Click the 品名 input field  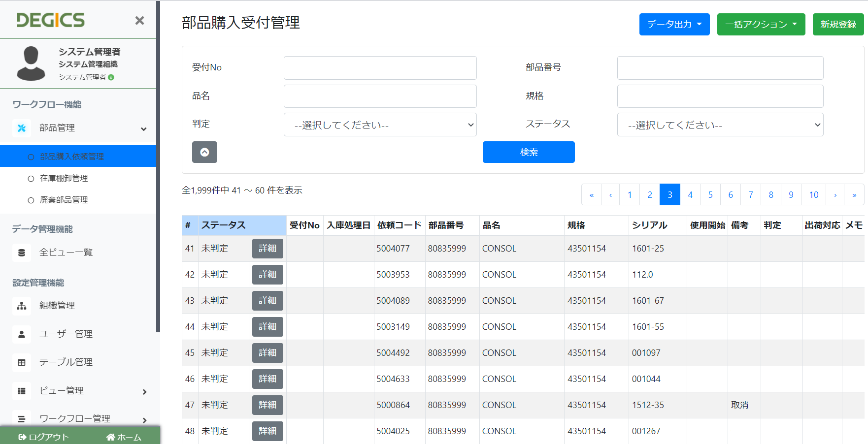click(380, 96)
